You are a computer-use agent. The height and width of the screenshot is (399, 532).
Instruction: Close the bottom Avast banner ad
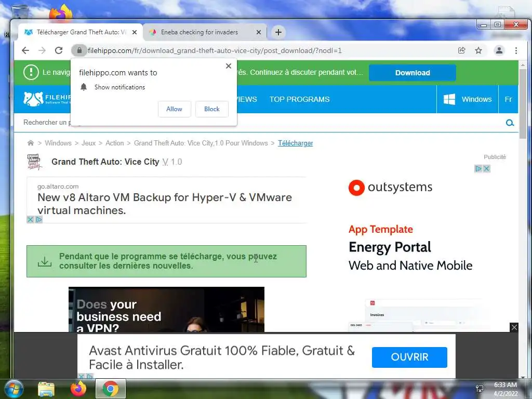[x=514, y=327]
